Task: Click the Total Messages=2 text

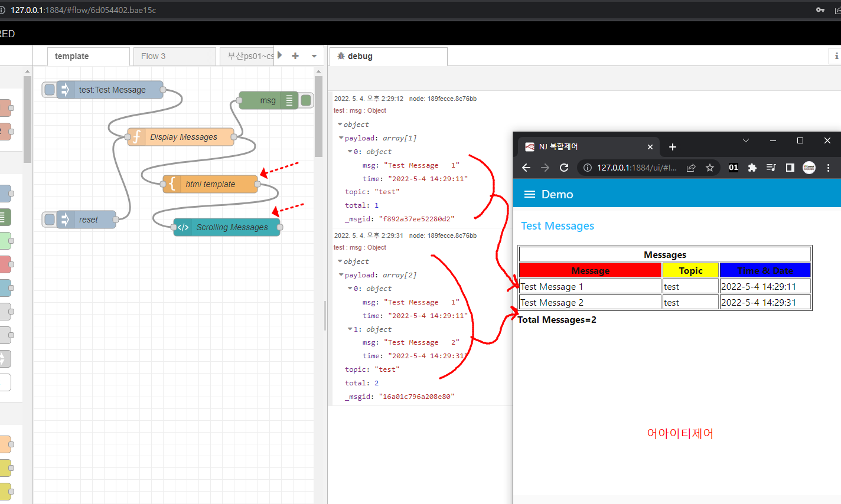Action: click(557, 320)
